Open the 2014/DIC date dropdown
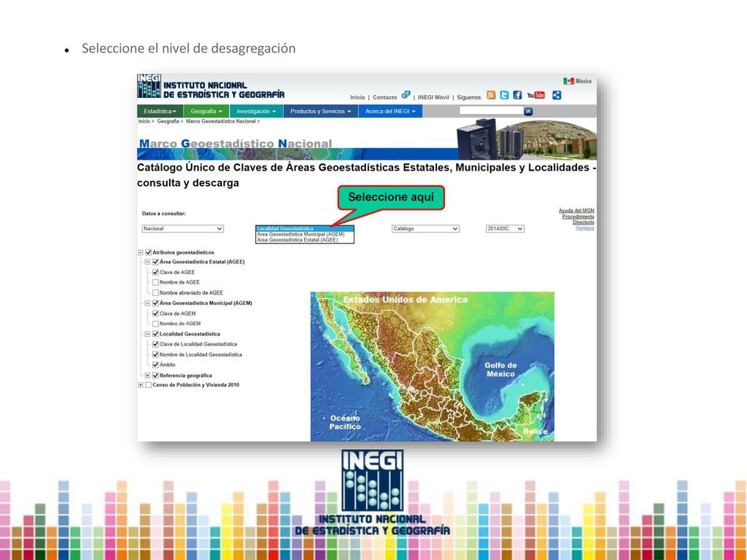The height and width of the screenshot is (560, 747). pyautogui.click(x=505, y=228)
